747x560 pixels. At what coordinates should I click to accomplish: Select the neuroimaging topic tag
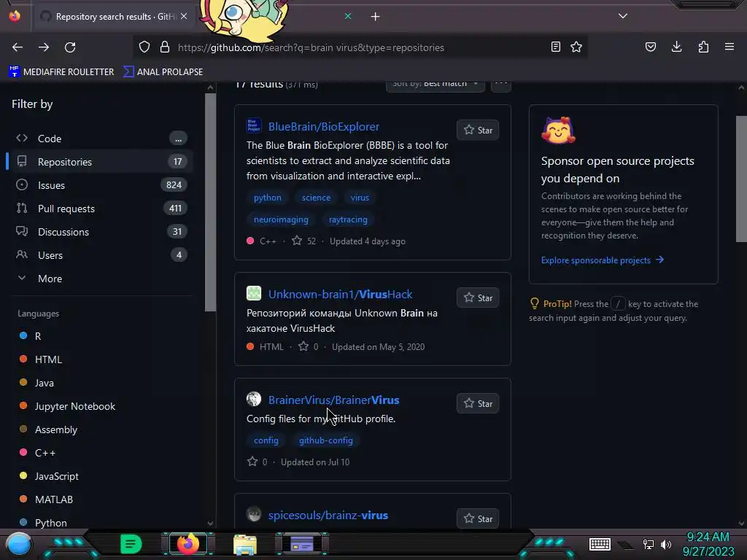(x=281, y=219)
